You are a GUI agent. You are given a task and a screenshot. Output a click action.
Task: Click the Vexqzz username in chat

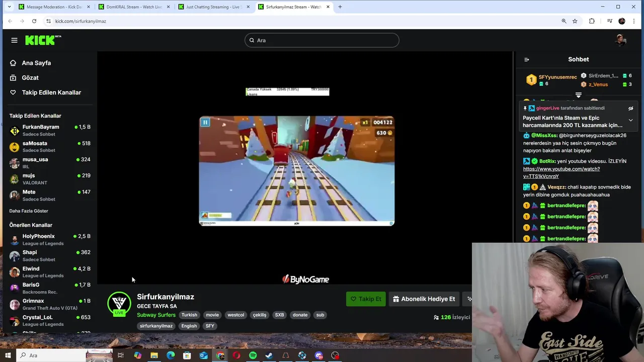pos(556,187)
